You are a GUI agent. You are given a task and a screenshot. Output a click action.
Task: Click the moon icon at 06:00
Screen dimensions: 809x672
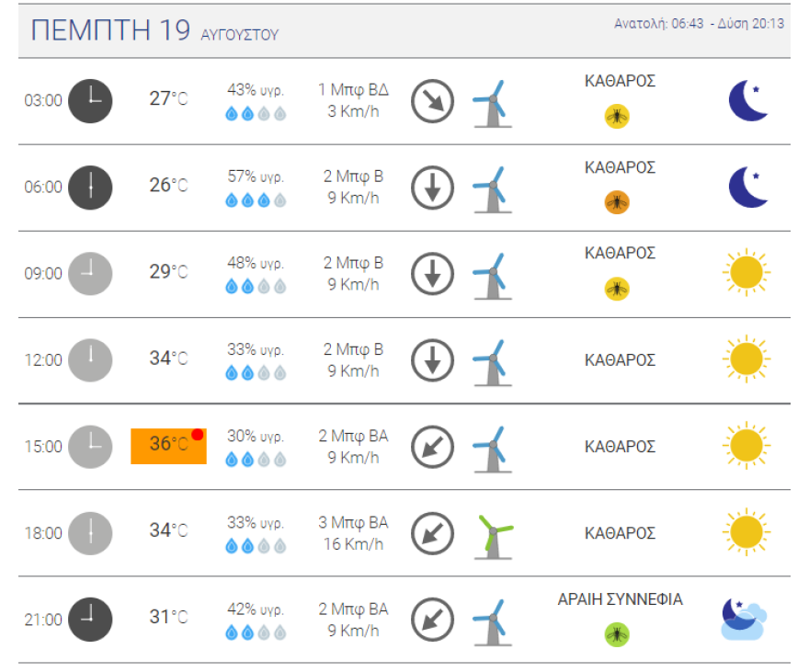click(x=747, y=187)
